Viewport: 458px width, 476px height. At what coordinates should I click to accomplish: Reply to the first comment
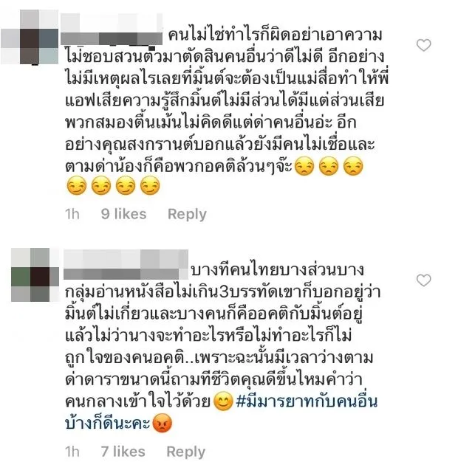click(187, 214)
